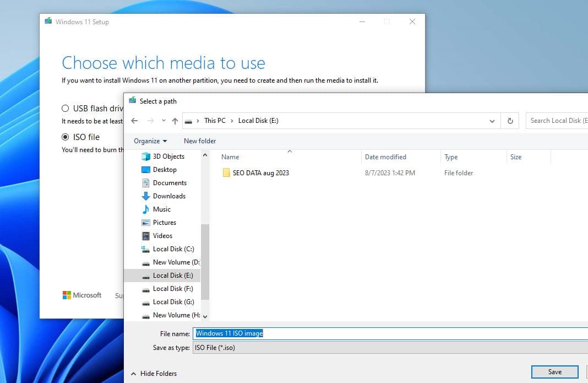Viewport: 588px width, 383px height.
Task: Click the Refresh button in the address bar
Action: [510, 121]
